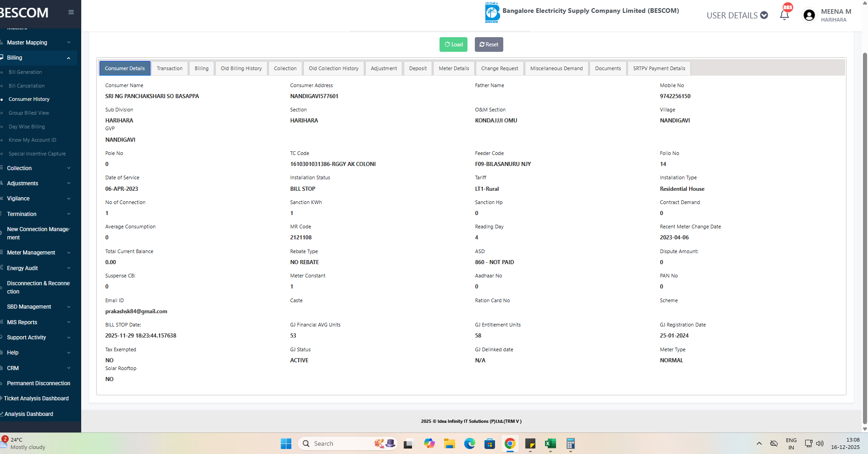Open Calculator from taskbar

click(x=570, y=443)
